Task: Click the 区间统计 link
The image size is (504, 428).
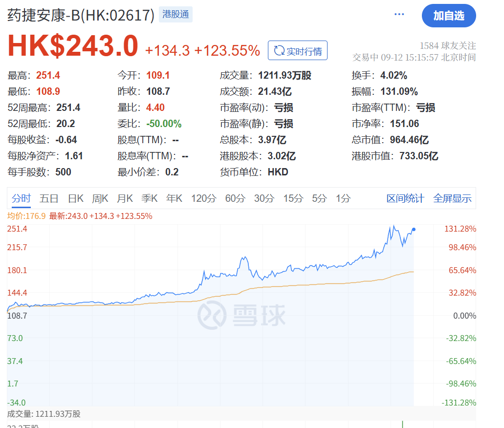Action: tap(405, 198)
